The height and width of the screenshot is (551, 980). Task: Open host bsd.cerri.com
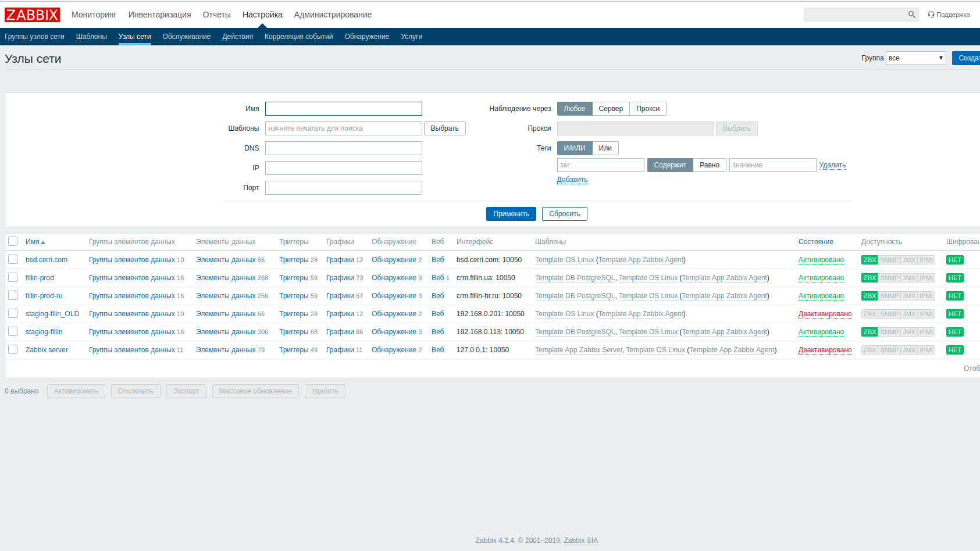(47, 260)
